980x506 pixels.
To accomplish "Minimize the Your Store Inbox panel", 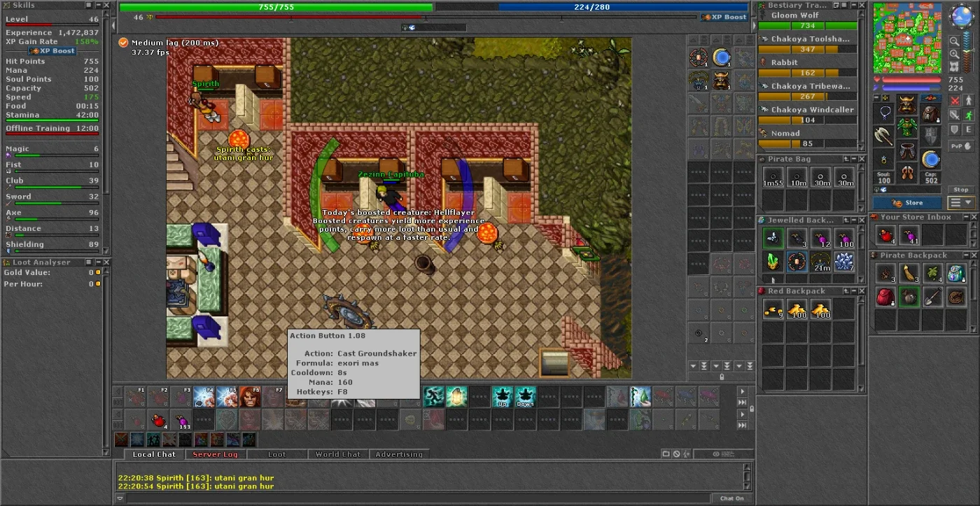I will (966, 217).
